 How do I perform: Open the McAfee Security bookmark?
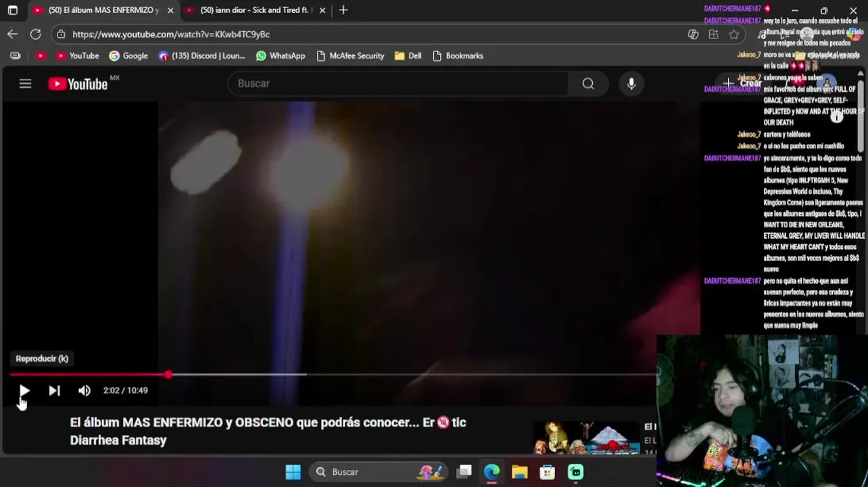(x=350, y=55)
